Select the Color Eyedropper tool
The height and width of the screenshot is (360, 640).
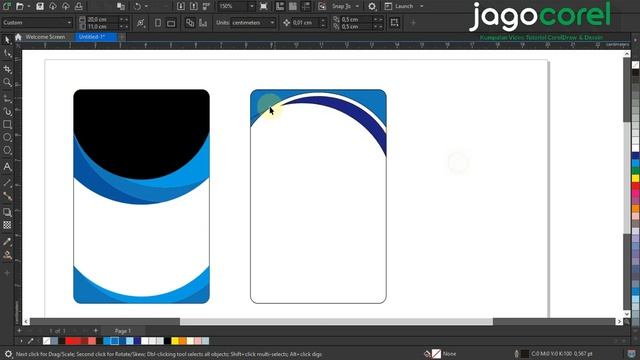click(x=7, y=242)
